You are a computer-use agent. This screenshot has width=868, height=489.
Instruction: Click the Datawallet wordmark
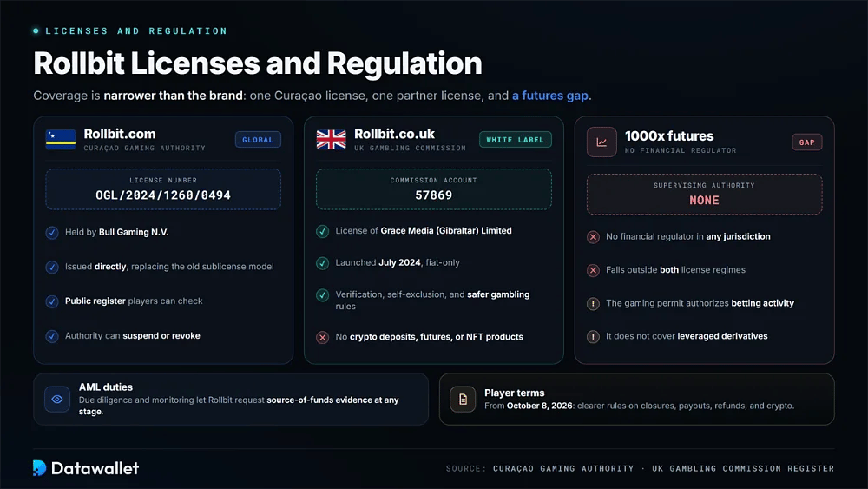95,468
